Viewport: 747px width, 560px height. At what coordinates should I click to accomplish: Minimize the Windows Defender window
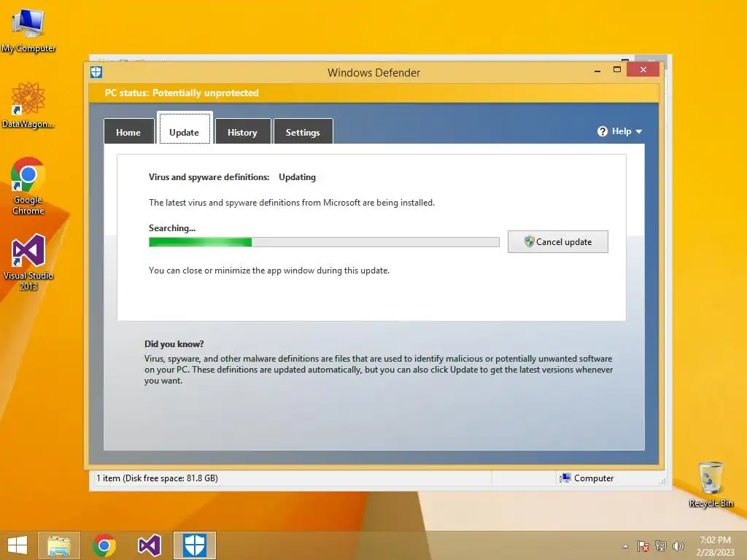pos(597,71)
